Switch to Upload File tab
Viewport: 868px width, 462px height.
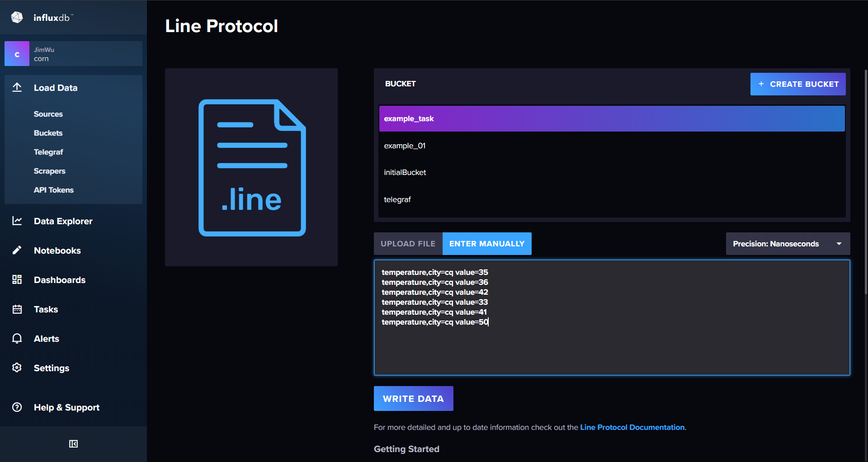[x=408, y=244]
